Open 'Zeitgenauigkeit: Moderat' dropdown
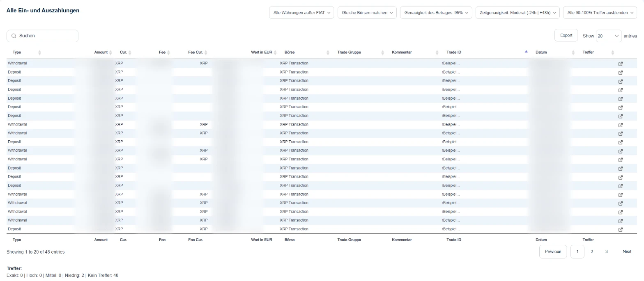This screenshot has height=281, width=644. (518, 13)
